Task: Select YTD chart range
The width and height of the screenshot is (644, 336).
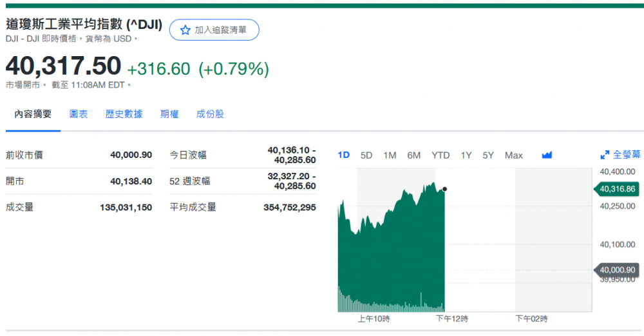Action: pyautogui.click(x=440, y=155)
